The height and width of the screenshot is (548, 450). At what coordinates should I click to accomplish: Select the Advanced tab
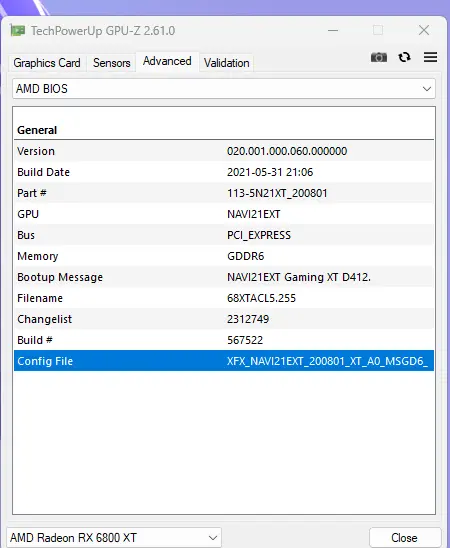tap(167, 61)
